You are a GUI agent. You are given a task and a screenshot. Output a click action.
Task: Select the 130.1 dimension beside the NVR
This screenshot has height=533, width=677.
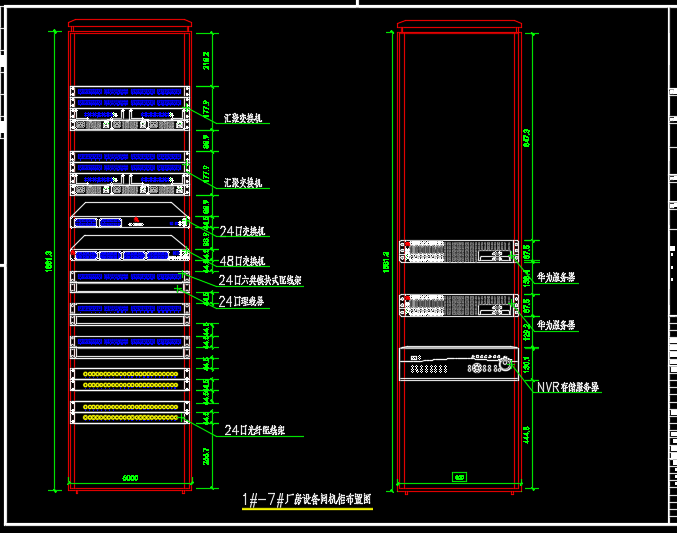pos(526,365)
